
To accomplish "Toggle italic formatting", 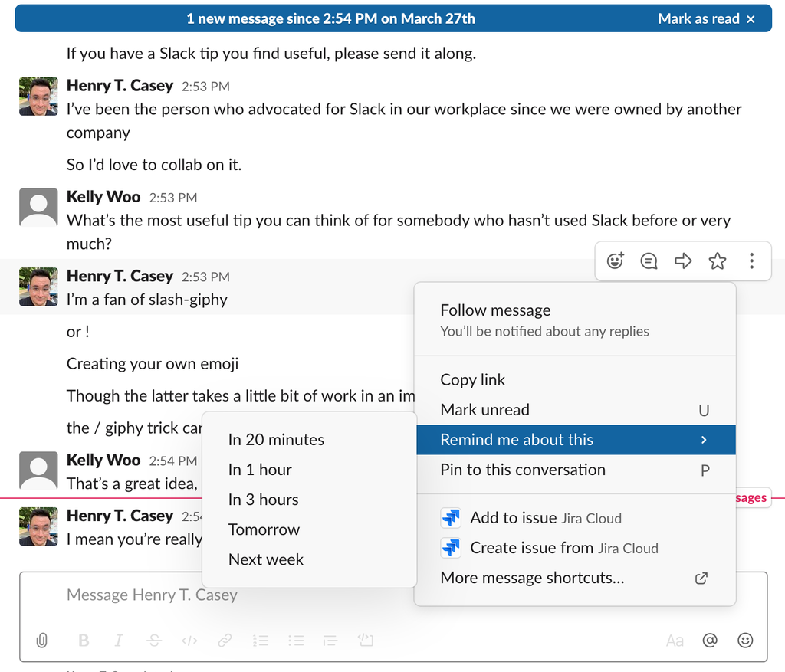I will coord(119,641).
